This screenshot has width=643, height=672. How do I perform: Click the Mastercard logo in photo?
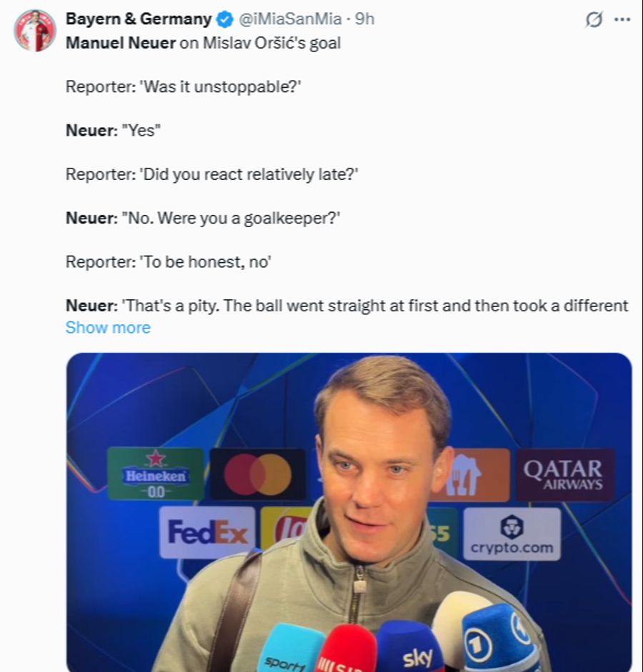(x=257, y=474)
